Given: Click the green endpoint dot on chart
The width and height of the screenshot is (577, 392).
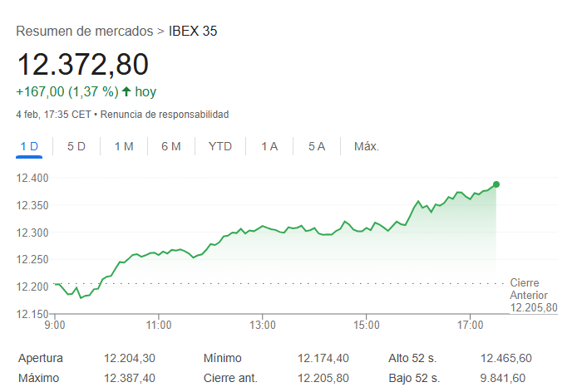Looking at the screenshot, I should pos(496,184).
